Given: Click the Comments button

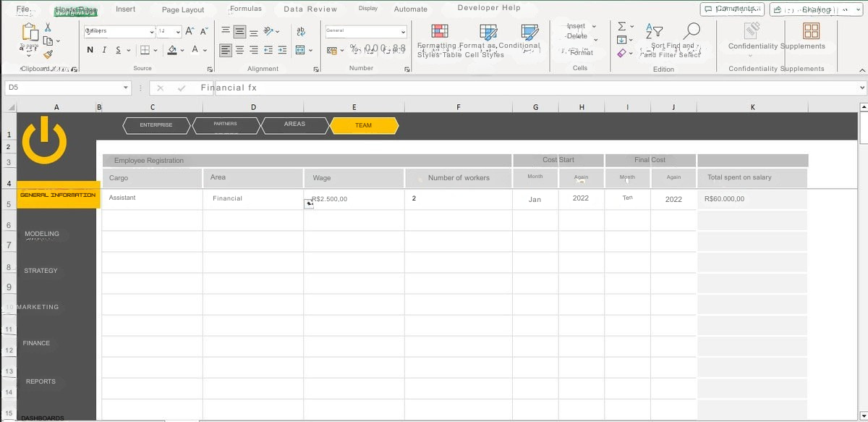Looking at the screenshot, I should pyautogui.click(x=732, y=9).
